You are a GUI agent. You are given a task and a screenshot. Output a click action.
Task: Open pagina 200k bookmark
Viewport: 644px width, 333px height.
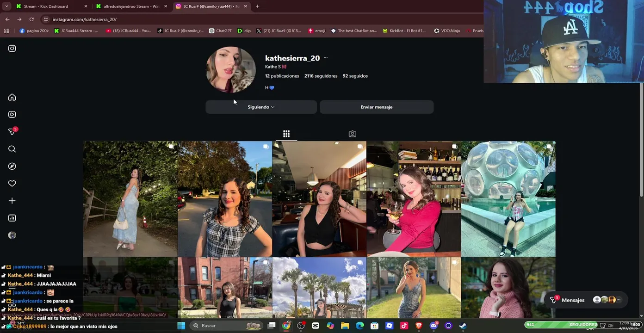[x=34, y=31]
